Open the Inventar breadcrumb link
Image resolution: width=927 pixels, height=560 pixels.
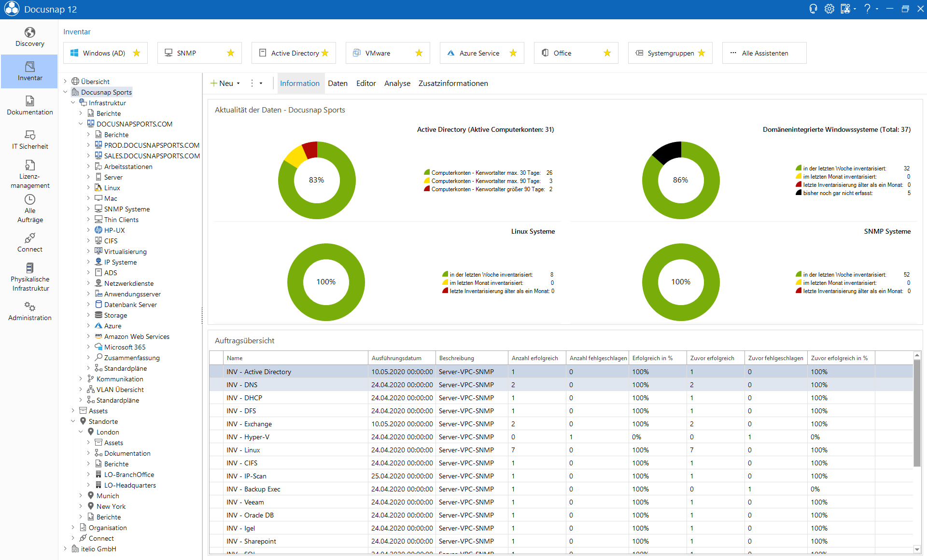(77, 32)
